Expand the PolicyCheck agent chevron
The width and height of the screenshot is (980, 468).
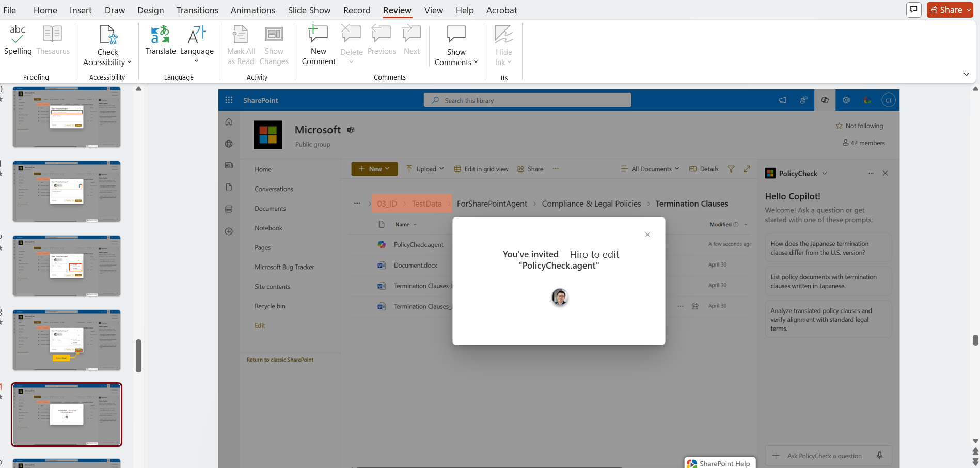tap(825, 173)
